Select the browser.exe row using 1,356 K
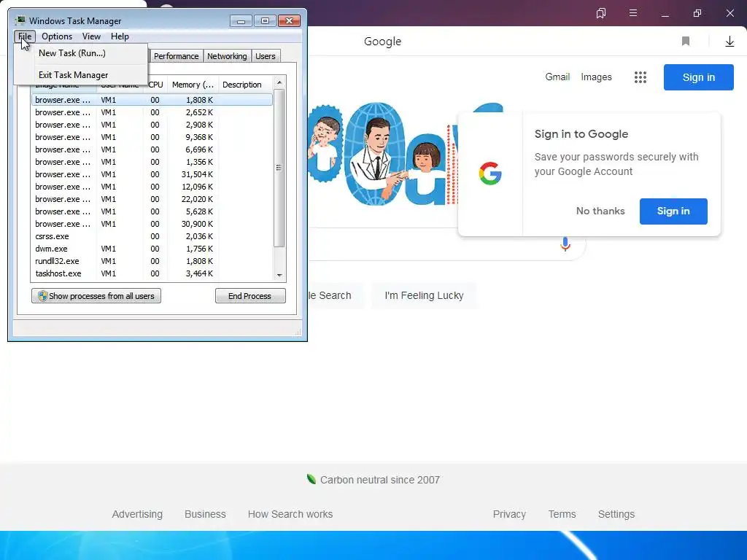Viewport: 747px width, 560px height. click(x=152, y=162)
